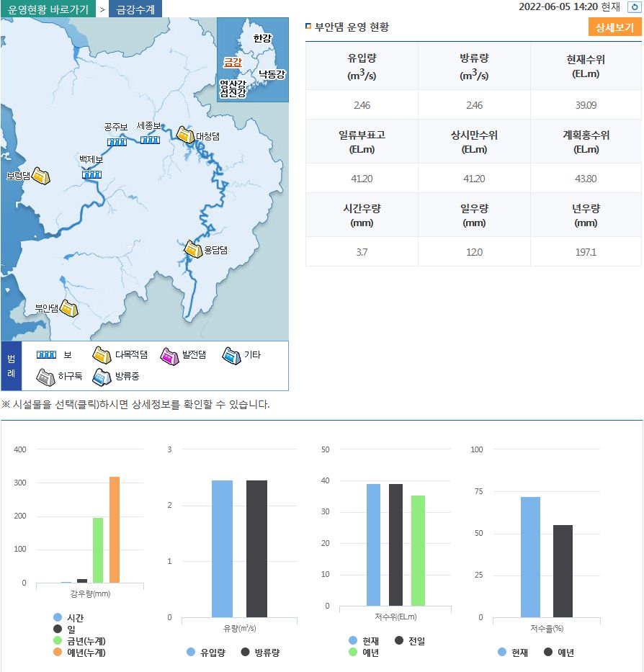Select 영산강 섬진강 region on mini map

[x=233, y=89]
